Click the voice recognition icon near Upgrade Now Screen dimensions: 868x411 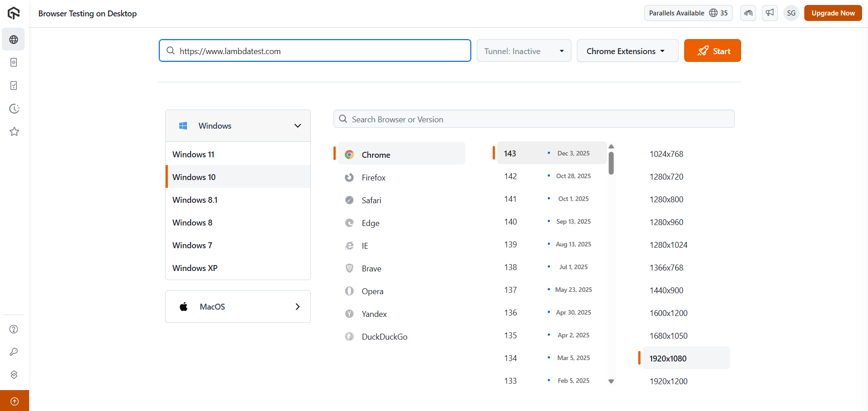click(x=748, y=13)
